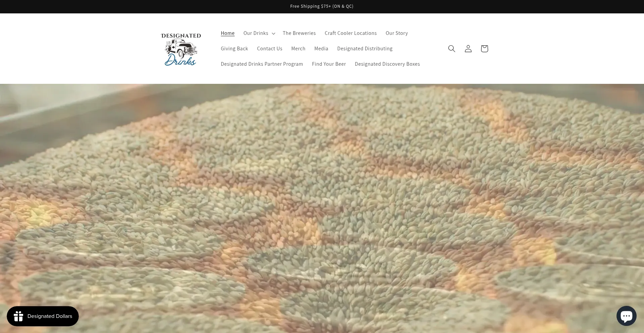Select the Giving Back link
This screenshot has height=333, width=644.
pos(234,49)
